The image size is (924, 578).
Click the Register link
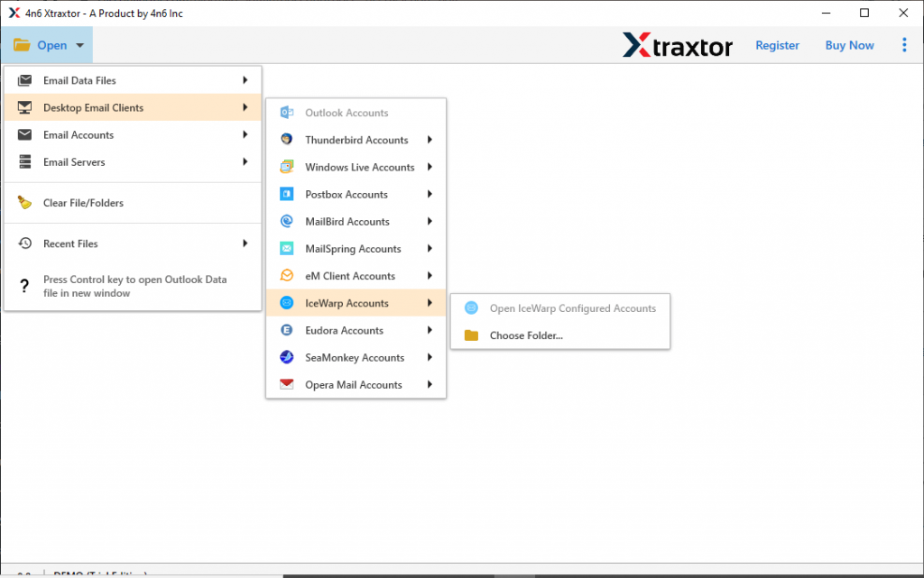tap(777, 44)
